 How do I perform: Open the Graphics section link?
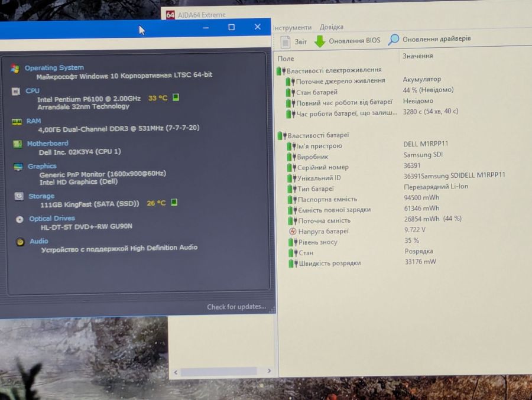[x=42, y=166]
